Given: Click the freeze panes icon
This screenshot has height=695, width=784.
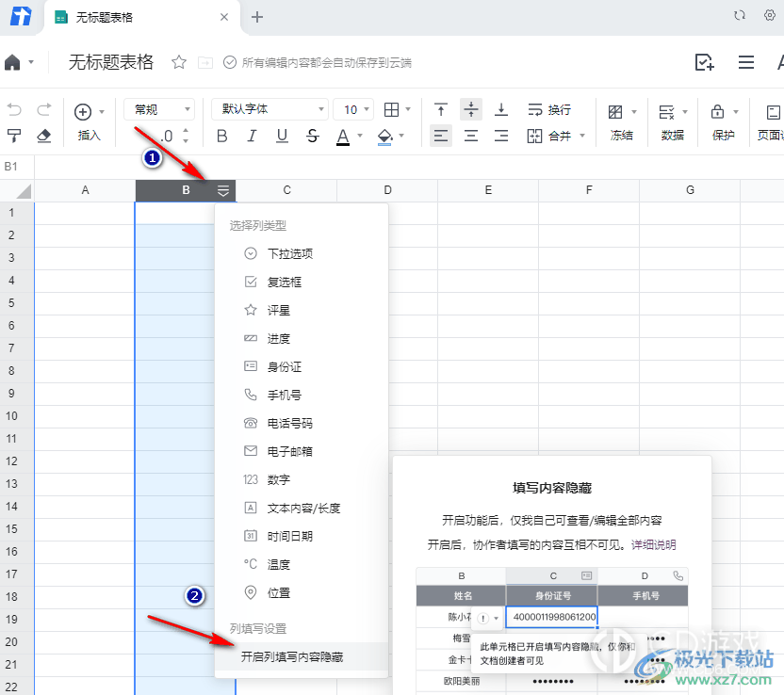Looking at the screenshot, I should pyautogui.click(x=615, y=111).
